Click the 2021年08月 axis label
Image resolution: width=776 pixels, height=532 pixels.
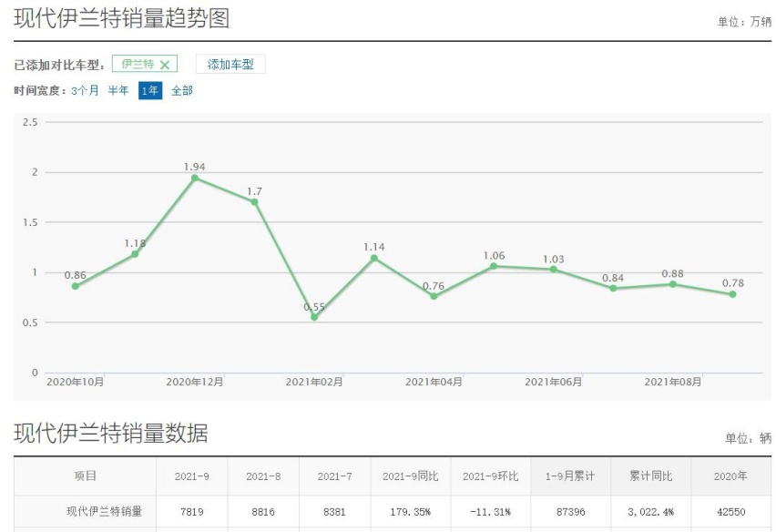pyautogui.click(x=673, y=382)
